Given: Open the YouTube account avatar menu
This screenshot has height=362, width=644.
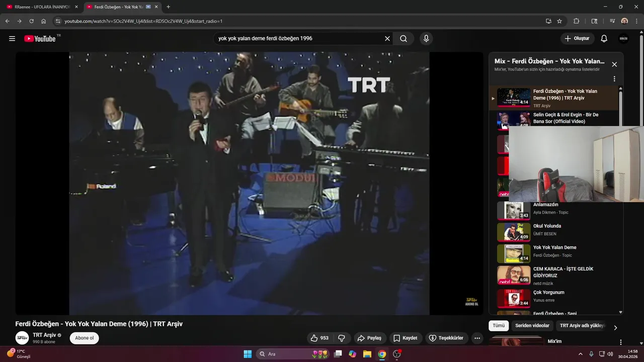Looking at the screenshot, I should pyautogui.click(x=623, y=39).
